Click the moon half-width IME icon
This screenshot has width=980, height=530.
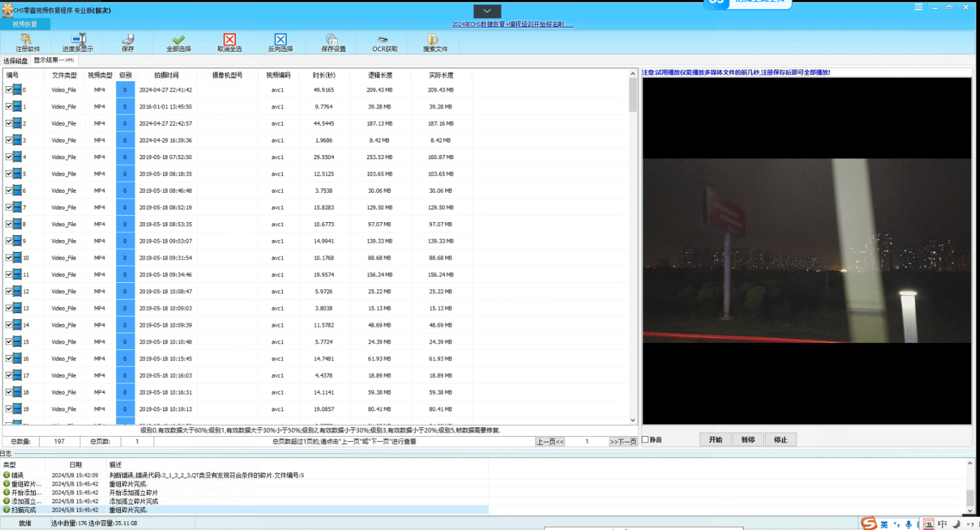coord(956,524)
